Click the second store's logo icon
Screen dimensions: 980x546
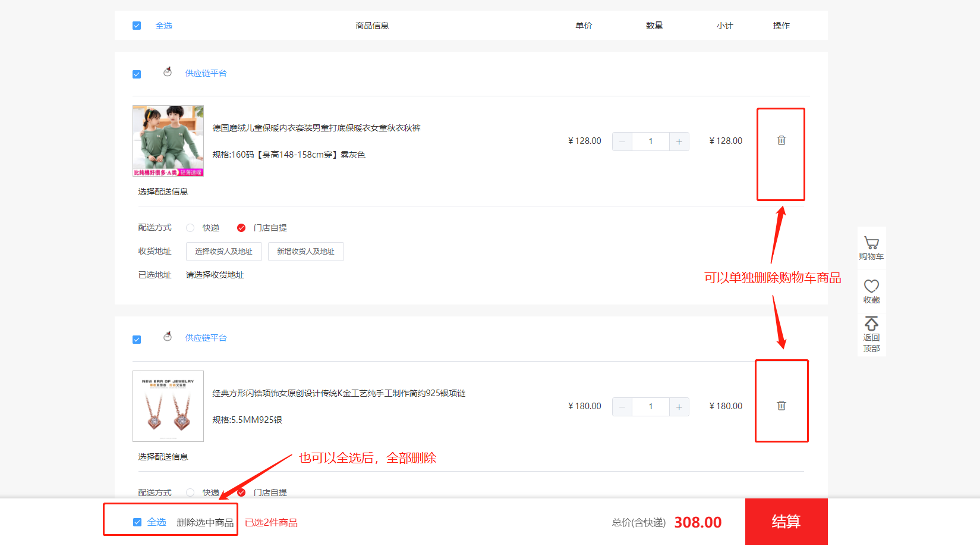click(x=168, y=337)
